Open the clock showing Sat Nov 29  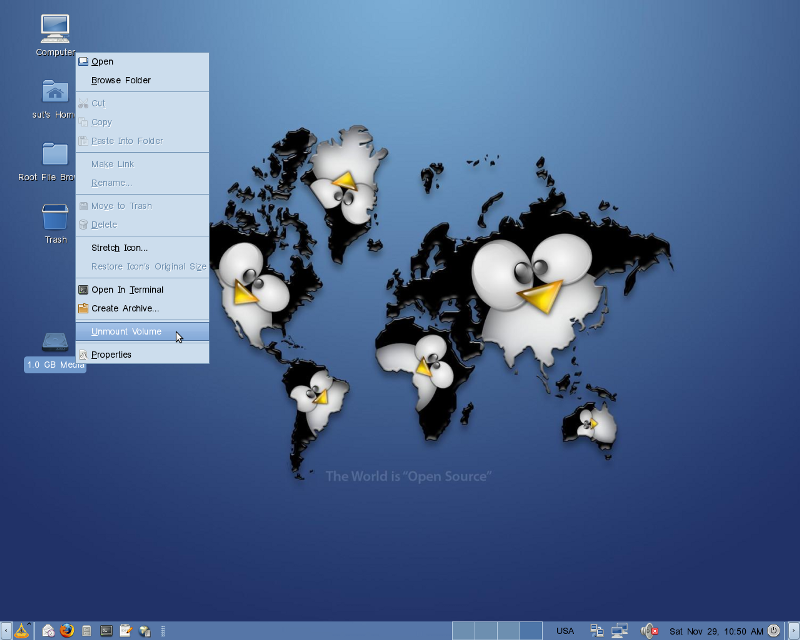pos(716,632)
